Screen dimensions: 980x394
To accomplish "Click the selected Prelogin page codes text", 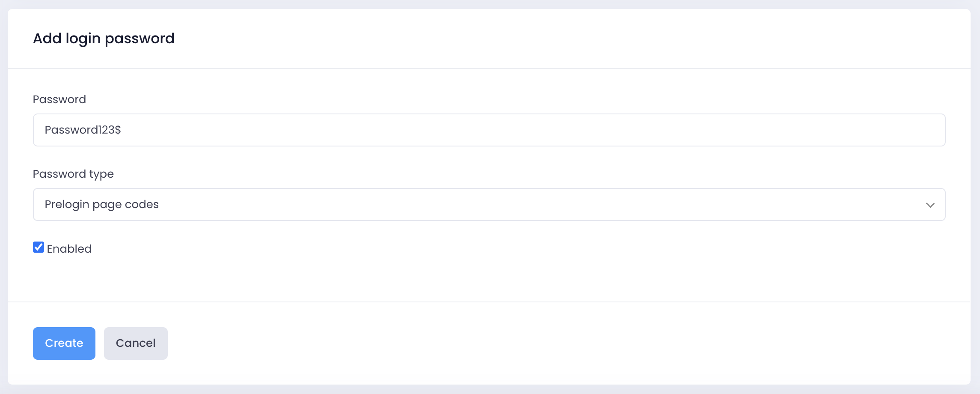I will click(x=101, y=205).
